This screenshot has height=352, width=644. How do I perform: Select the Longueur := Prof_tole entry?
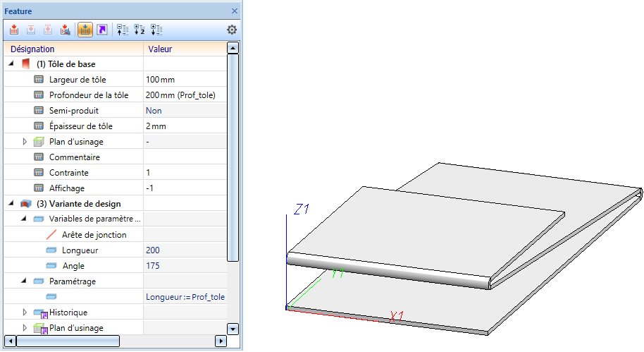tap(185, 297)
